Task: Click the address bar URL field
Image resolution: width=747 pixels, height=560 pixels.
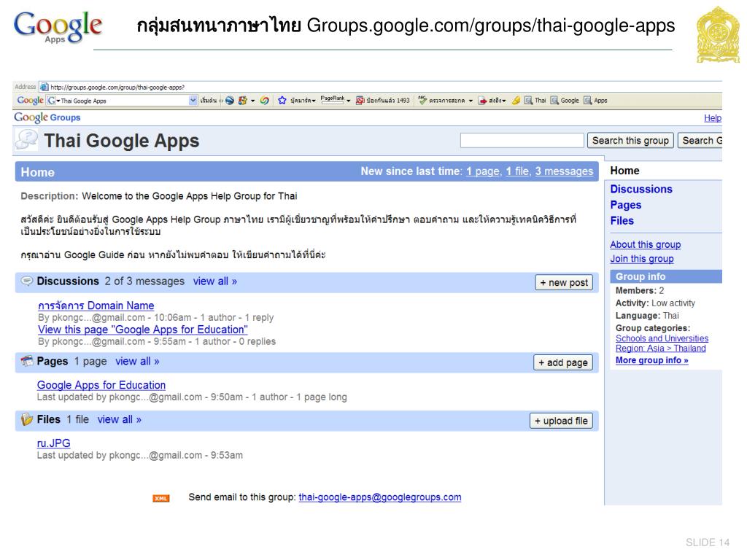Action: tap(381, 87)
